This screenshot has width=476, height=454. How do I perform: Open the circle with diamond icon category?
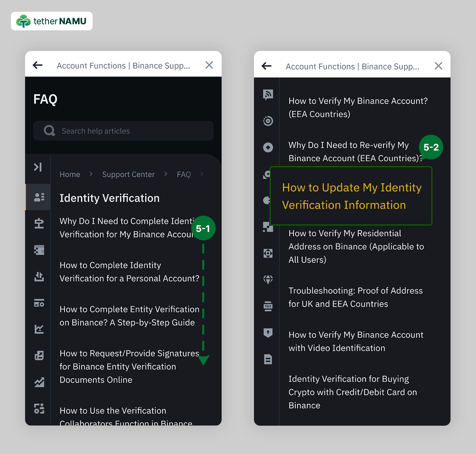[268, 148]
